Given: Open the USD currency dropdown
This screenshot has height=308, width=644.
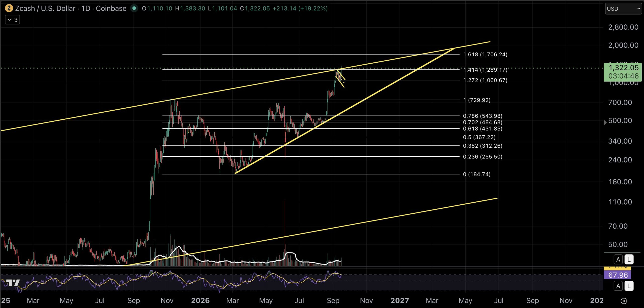Looking at the screenshot, I should point(623,9).
